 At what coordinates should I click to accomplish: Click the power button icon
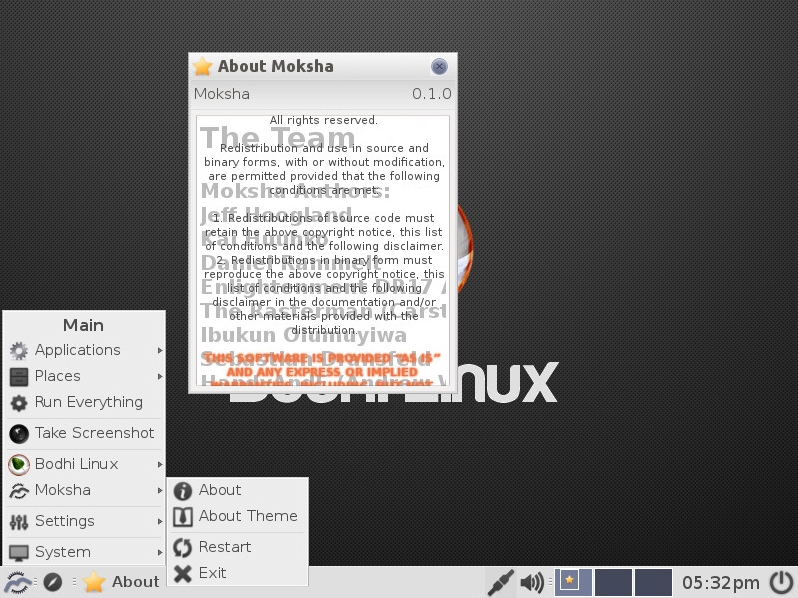coord(781,582)
